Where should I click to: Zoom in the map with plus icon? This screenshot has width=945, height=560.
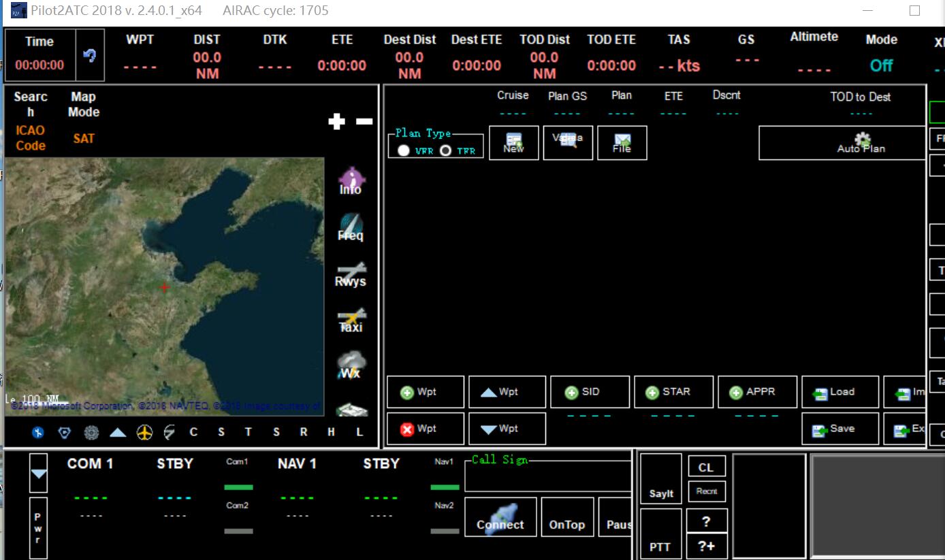tap(337, 122)
